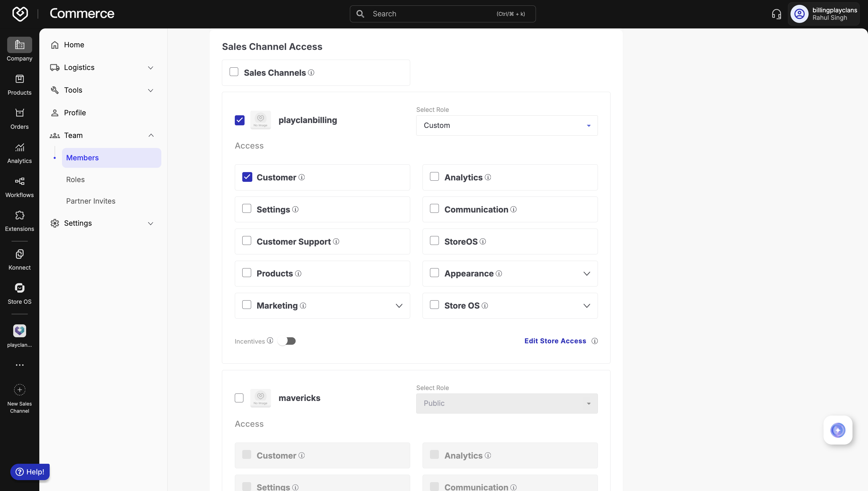Open the AI assistant floating icon
The height and width of the screenshot is (491, 868).
pos(838,430)
